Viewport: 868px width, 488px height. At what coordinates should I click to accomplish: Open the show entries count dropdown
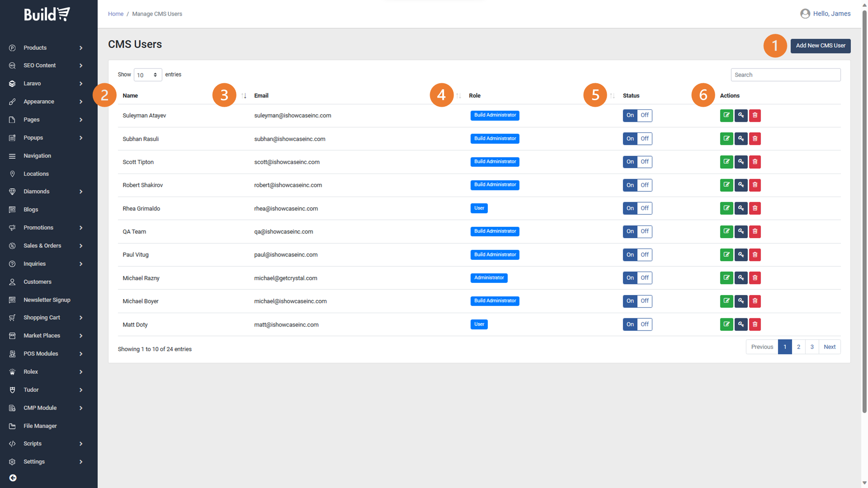[148, 75]
